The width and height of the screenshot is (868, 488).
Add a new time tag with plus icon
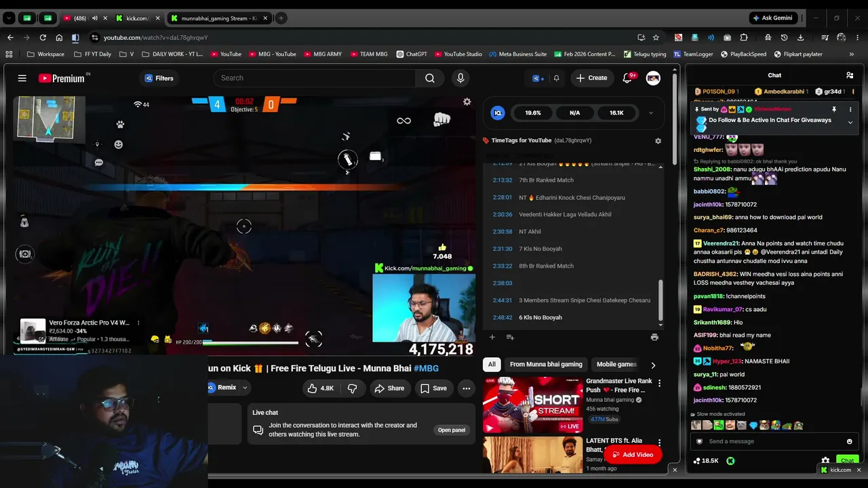492,337
